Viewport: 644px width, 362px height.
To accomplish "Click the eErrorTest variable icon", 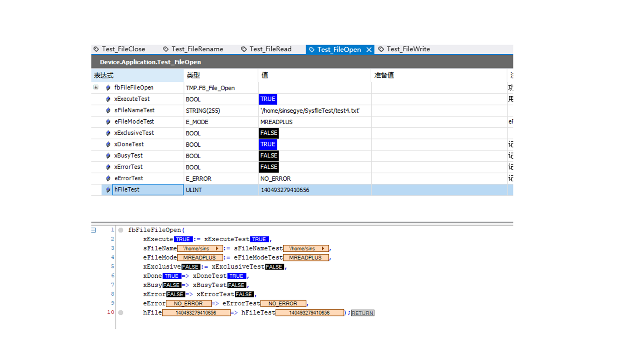I will pos(108,178).
